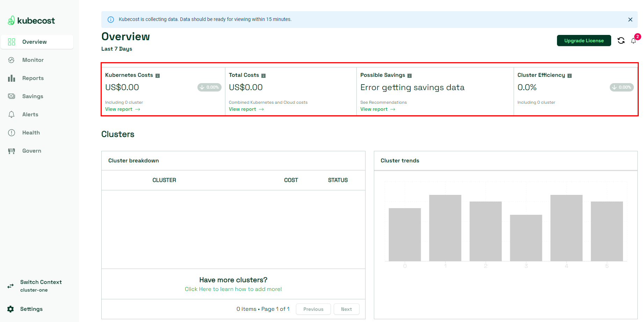644x322 pixels.
Task: Click the 'Have more clusters?' heading
Action: 233,280
